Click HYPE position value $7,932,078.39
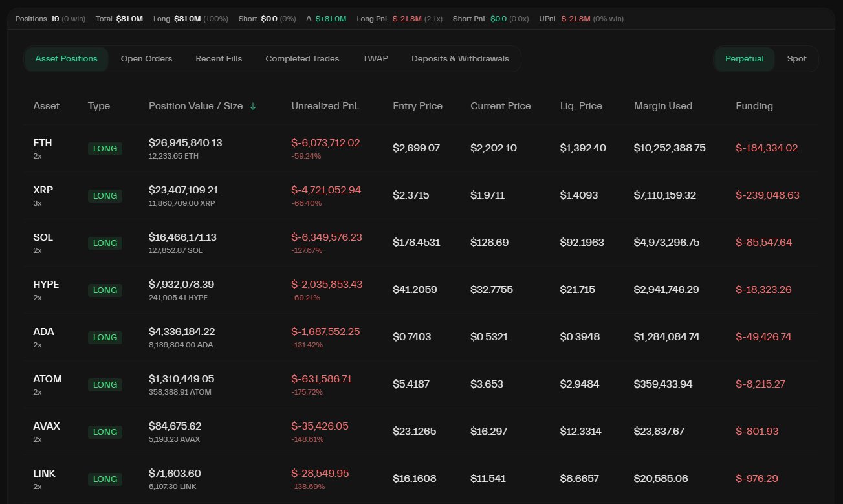This screenshot has width=843, height=504. [x=181, y=285]
